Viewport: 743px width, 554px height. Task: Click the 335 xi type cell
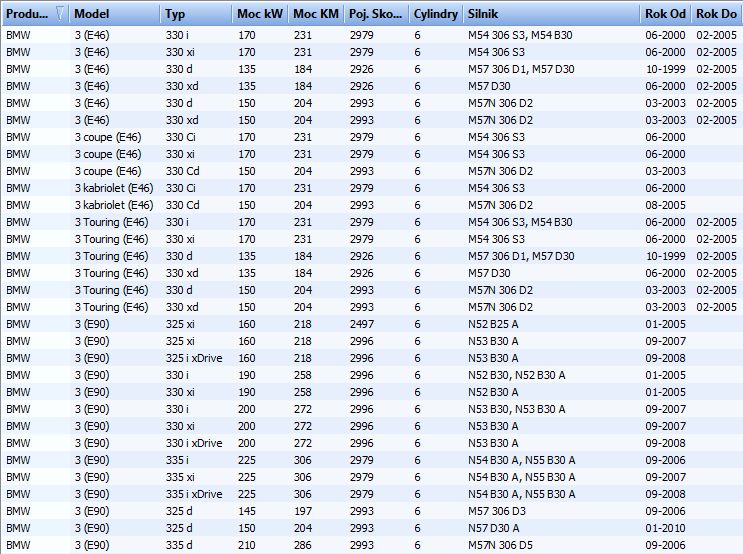tap(180, 477)
